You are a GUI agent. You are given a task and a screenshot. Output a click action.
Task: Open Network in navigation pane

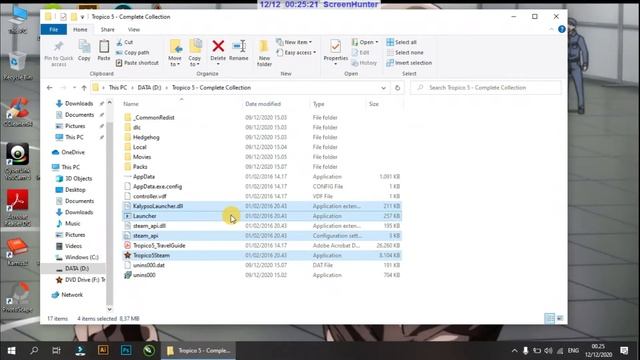click(x=72, y=295)
